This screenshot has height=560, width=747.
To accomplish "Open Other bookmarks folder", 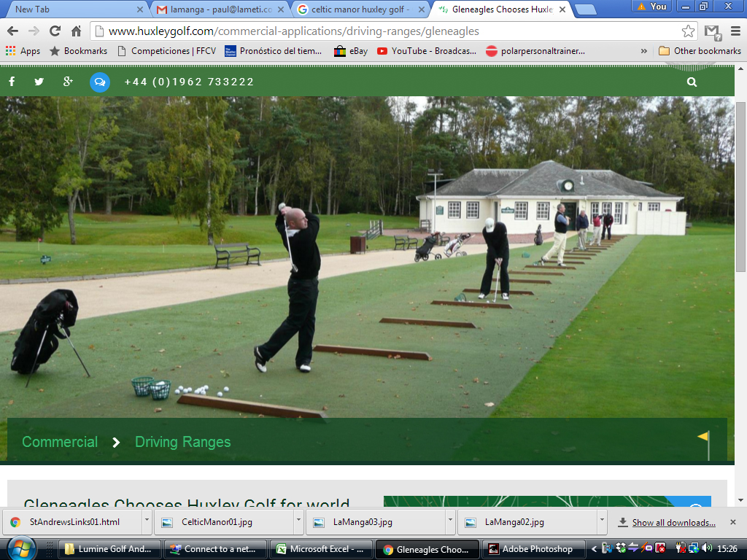I will pyautogui.click(x=700, y=51).
